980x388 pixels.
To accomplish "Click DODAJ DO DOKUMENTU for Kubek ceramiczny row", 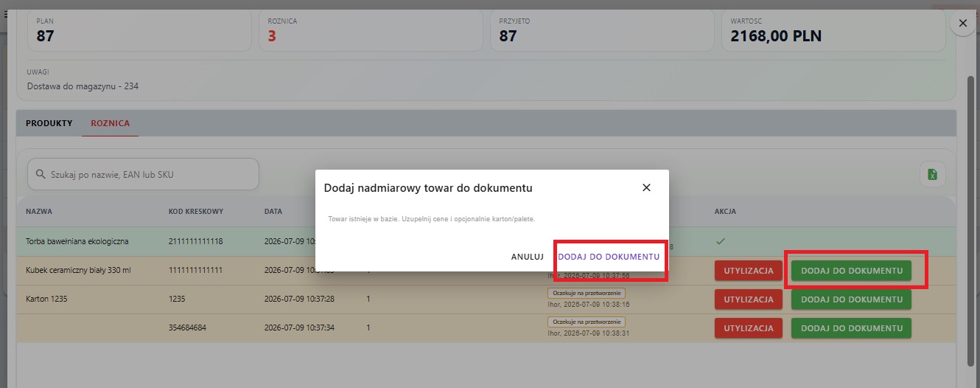I will (x=851, y=271).
